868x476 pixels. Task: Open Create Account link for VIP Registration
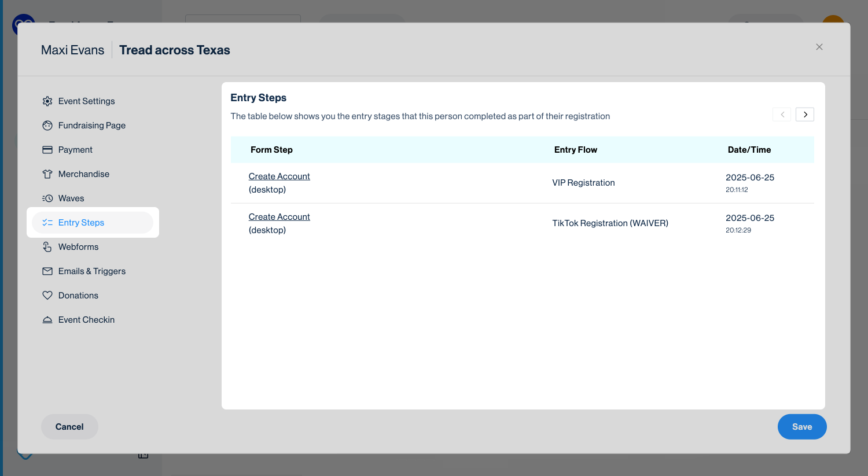tap(279, 176)
